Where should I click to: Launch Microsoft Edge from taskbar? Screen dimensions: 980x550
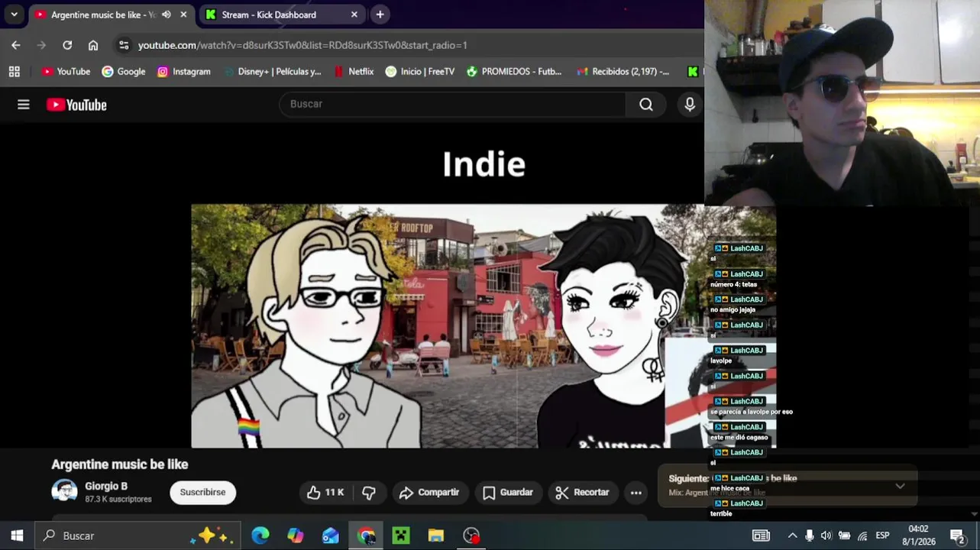(260, 535)
